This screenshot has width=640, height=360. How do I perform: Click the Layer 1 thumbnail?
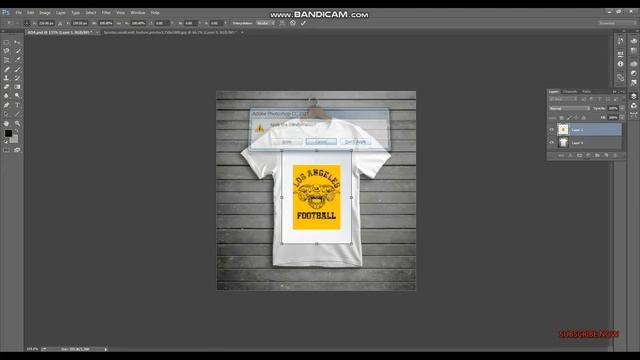pos(563,130)
